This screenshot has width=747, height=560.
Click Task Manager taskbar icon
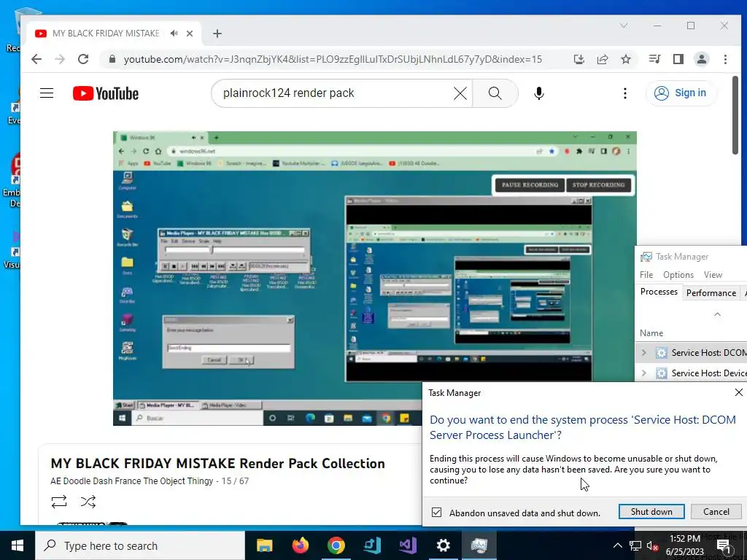point(479,545)
